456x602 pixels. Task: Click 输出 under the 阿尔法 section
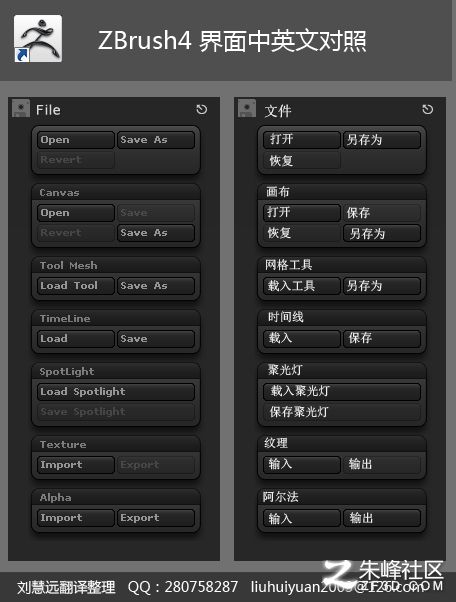pyautogui.click(x=382, y=518)
